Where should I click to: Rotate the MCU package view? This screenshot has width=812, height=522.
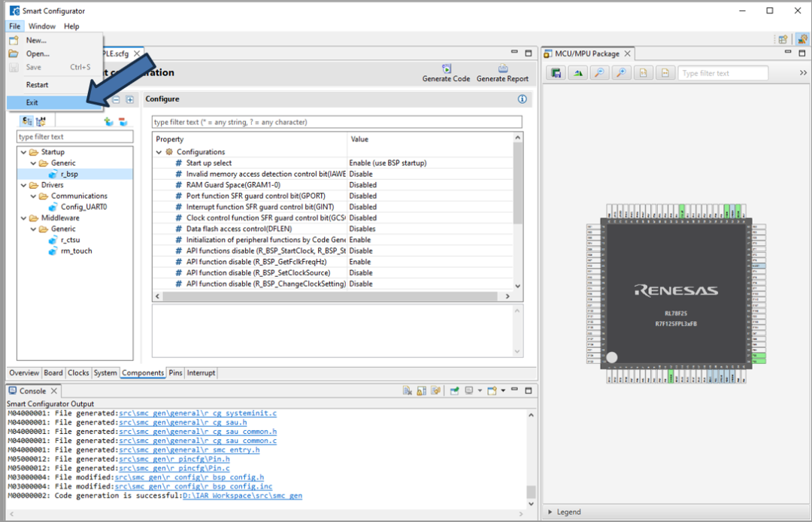click(x=577, y=73)
